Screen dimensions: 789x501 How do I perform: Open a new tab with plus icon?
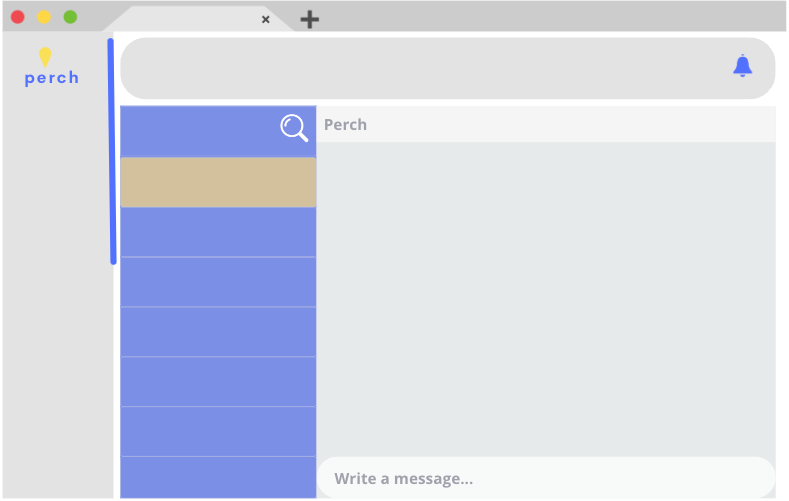pyautogui.click(x=310, y=19)
